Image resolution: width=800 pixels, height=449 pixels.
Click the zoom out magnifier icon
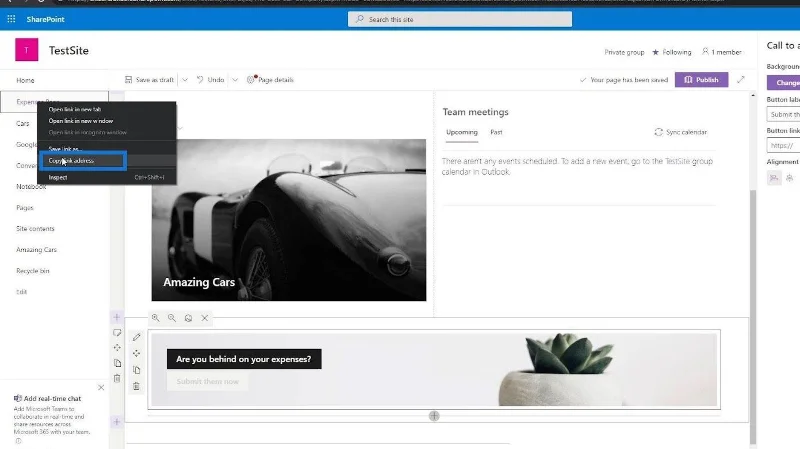172,318
